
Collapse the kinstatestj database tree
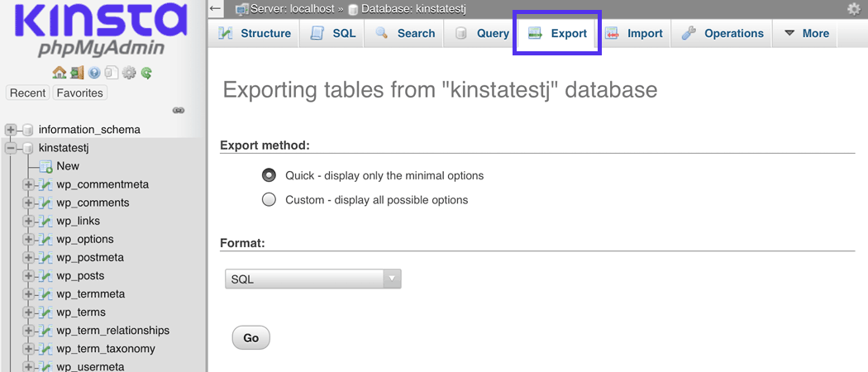coord(11,148)
